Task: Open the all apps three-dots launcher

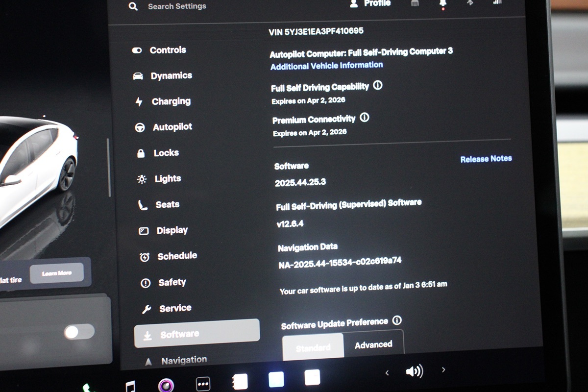Action: point(203,383)
